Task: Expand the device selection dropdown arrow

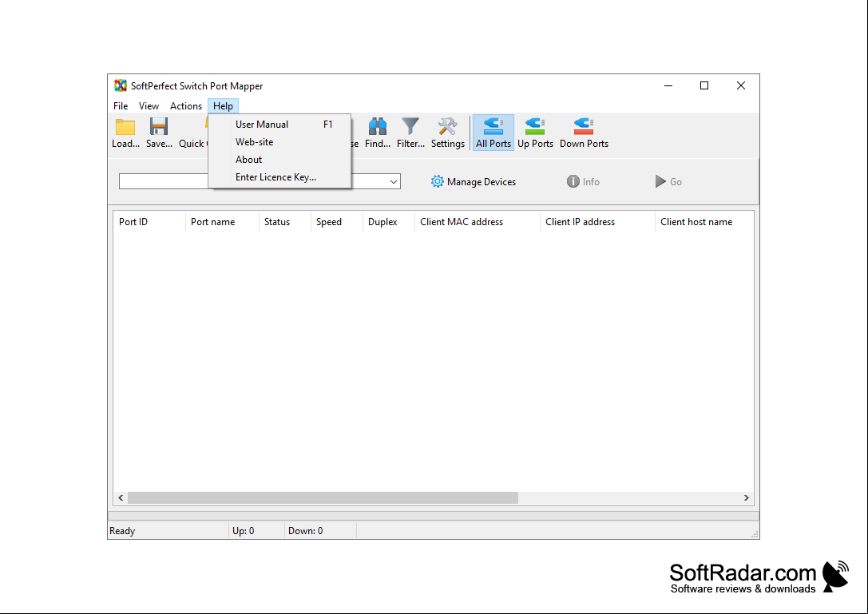Action: [394, 181]
